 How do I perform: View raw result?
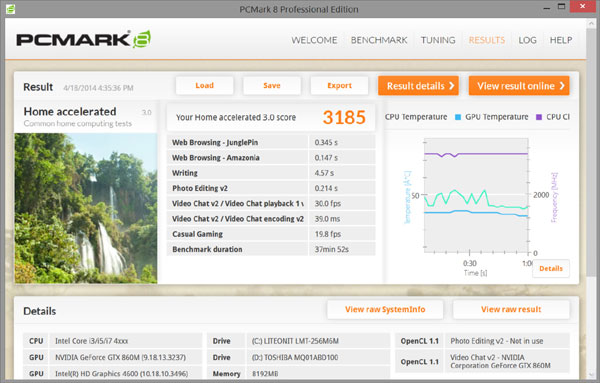click(x=511, y=309)
